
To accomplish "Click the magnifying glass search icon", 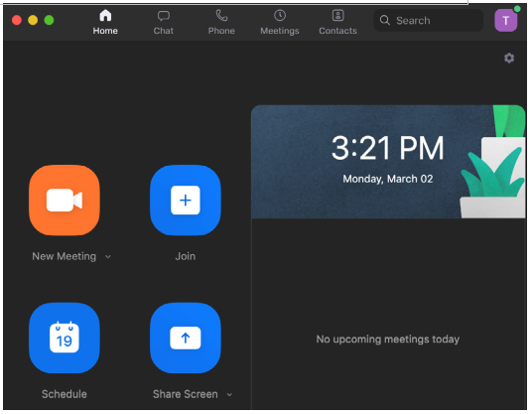I will pos(384,20).
